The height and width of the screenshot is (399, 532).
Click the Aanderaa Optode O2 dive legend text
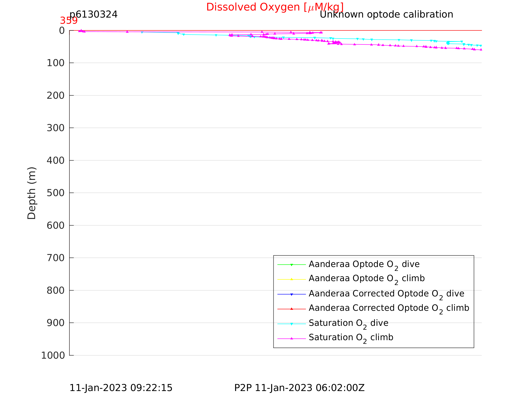coord(364,264)
